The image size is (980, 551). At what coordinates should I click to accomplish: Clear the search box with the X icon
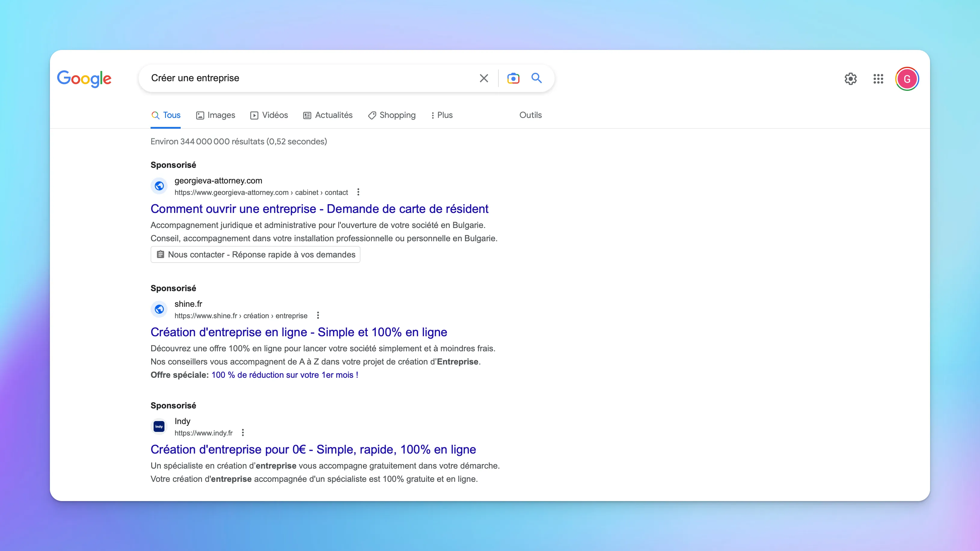483,78
